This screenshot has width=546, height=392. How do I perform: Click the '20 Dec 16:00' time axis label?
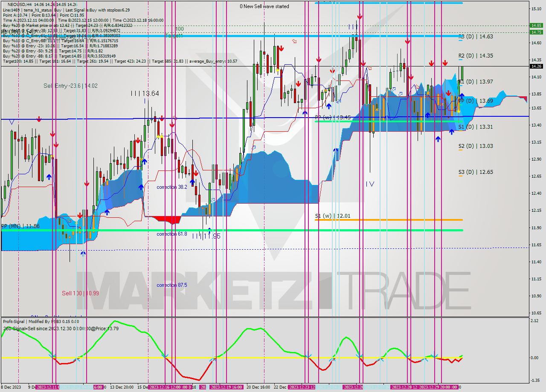pos(258,387)
